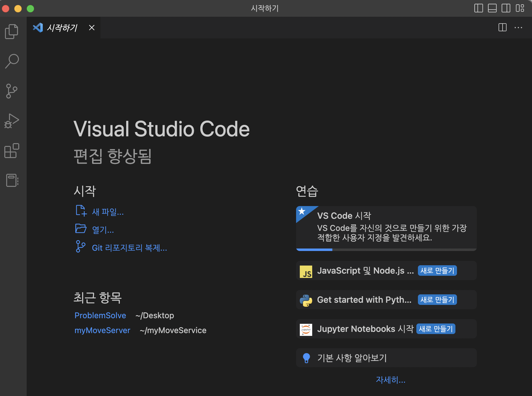Click the Git 리포지토리 복제... link
Screen dimensions: 532x396
[x=130, y=248]
